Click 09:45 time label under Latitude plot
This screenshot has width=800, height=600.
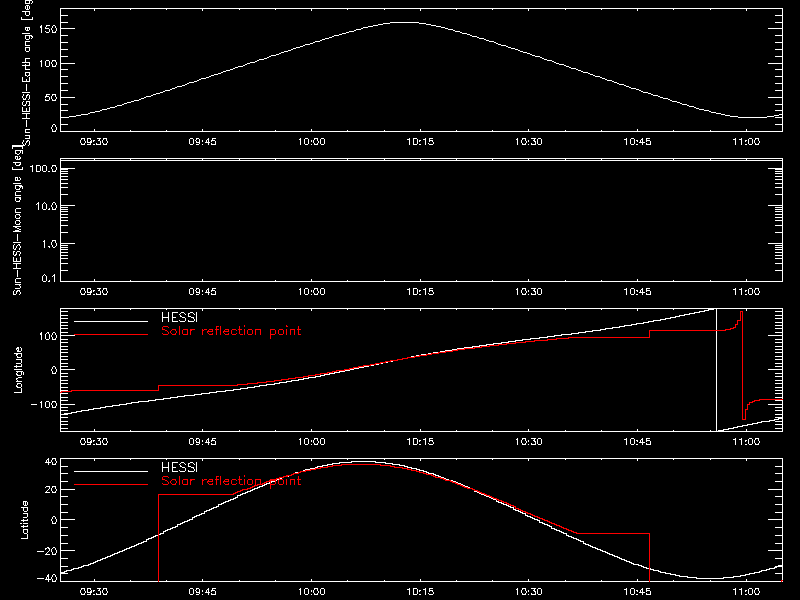[203, 592]
